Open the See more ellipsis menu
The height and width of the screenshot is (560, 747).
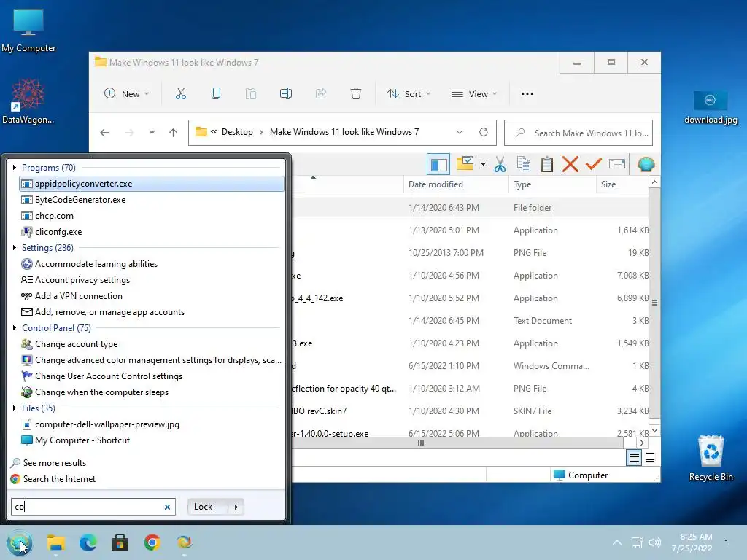pos(527,94)
